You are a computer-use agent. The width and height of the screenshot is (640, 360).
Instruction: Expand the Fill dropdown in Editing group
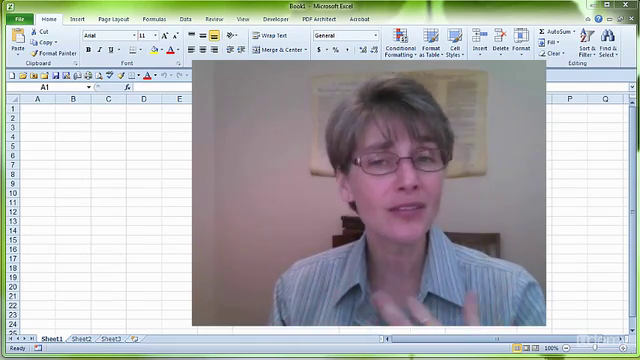point(558,42)
